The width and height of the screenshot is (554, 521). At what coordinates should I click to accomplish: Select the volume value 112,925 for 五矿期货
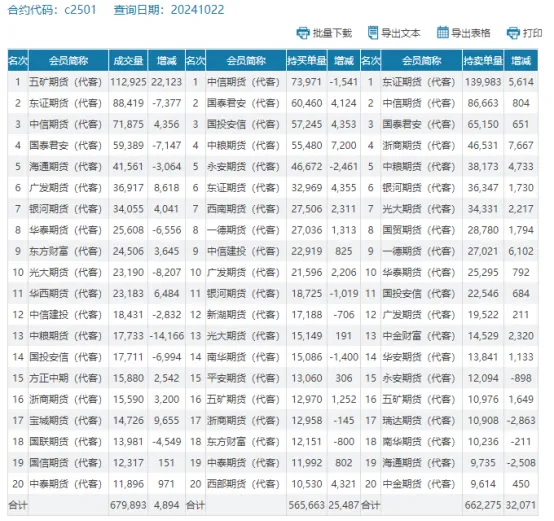click(128, 82)
